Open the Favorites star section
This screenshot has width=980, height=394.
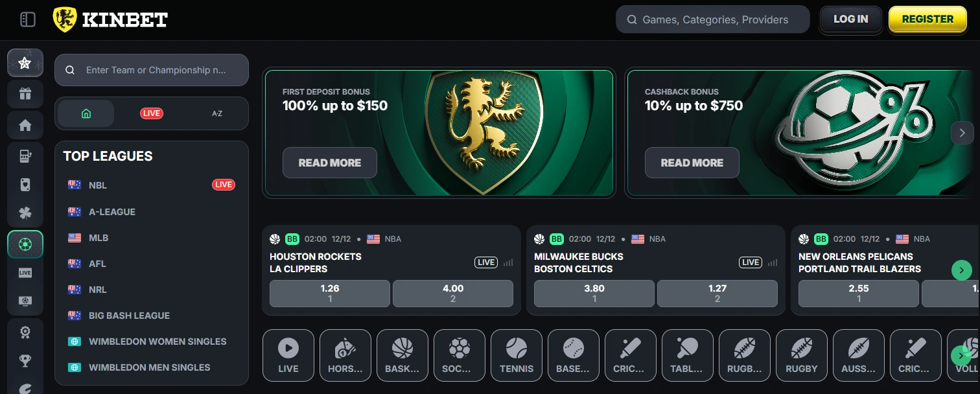(x=25, y=62)
